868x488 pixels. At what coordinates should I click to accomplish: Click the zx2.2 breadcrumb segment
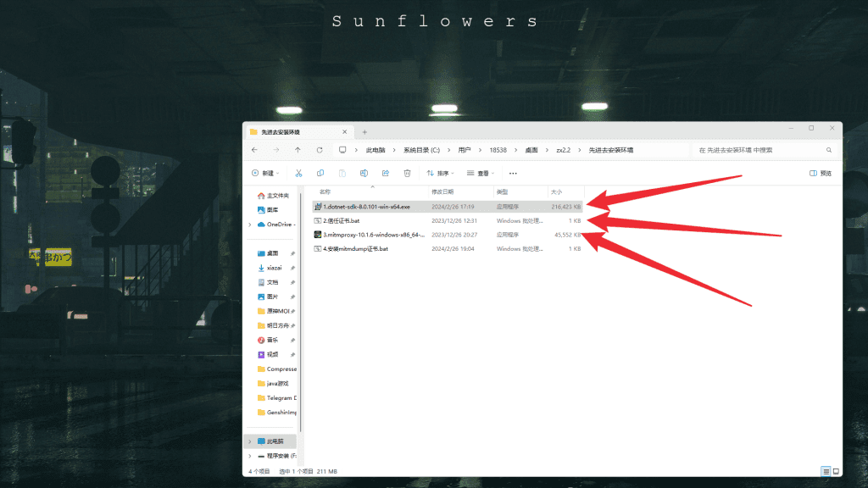[563, 150]
